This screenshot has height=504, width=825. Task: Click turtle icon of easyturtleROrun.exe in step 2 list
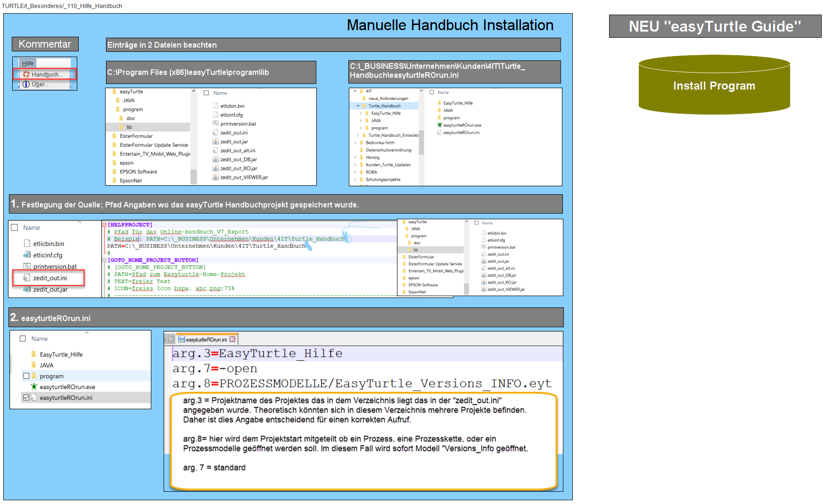(x=34, y=387)
